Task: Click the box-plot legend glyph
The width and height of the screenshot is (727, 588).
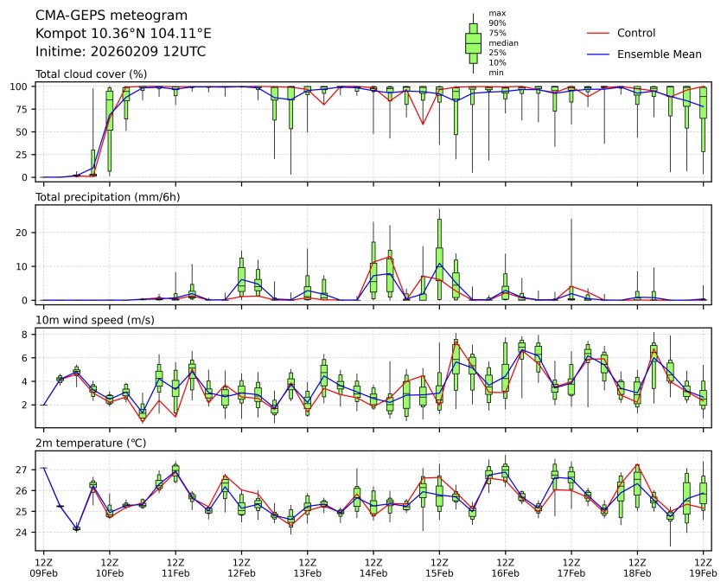Action: [x=473, y=42]
